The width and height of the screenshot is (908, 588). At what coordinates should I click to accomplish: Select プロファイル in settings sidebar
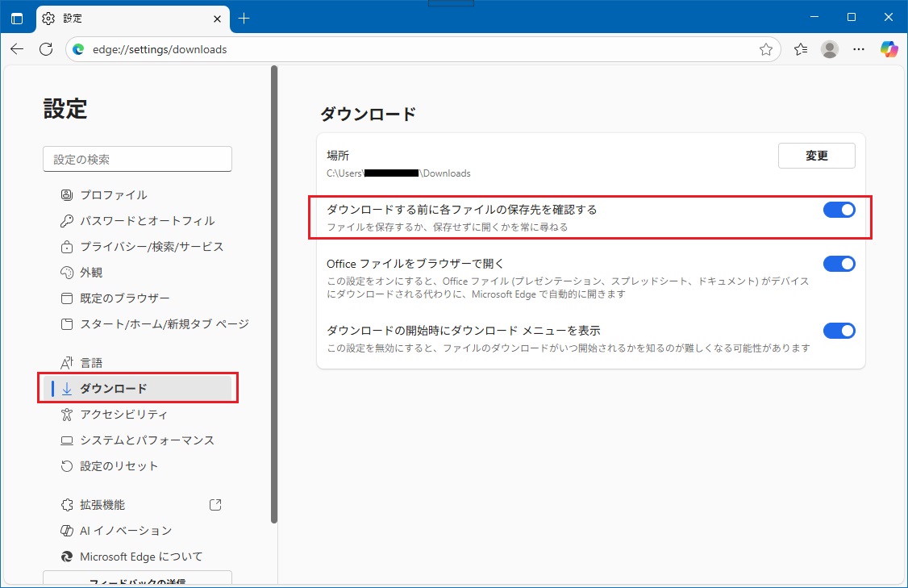pyautogui.click(x=113, y=195)
